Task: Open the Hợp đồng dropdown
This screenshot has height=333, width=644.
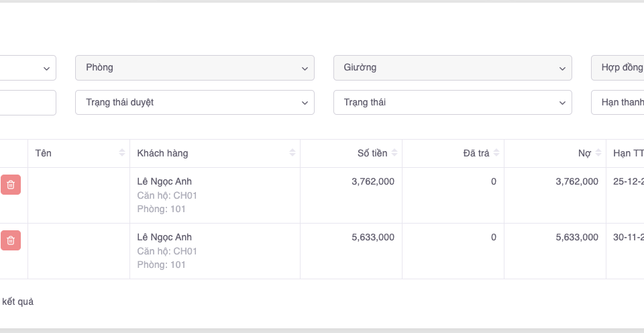Action: point(617,68)
